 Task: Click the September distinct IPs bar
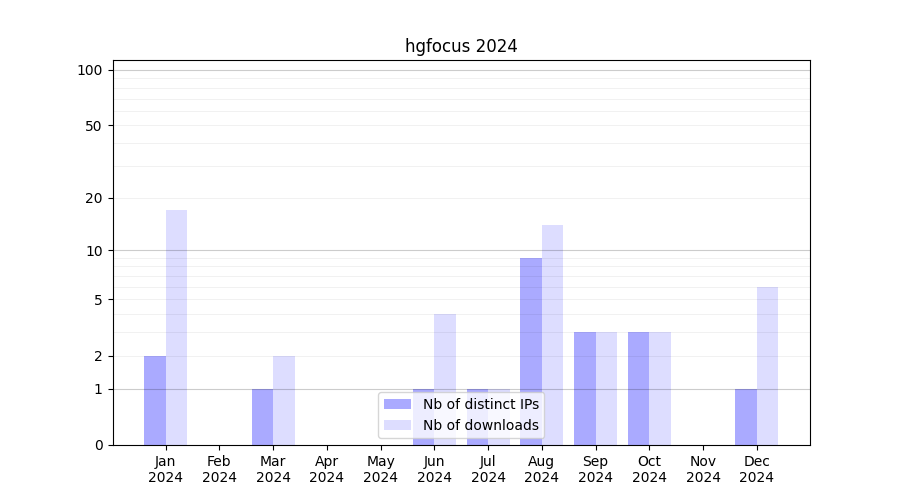click(585, 388)
